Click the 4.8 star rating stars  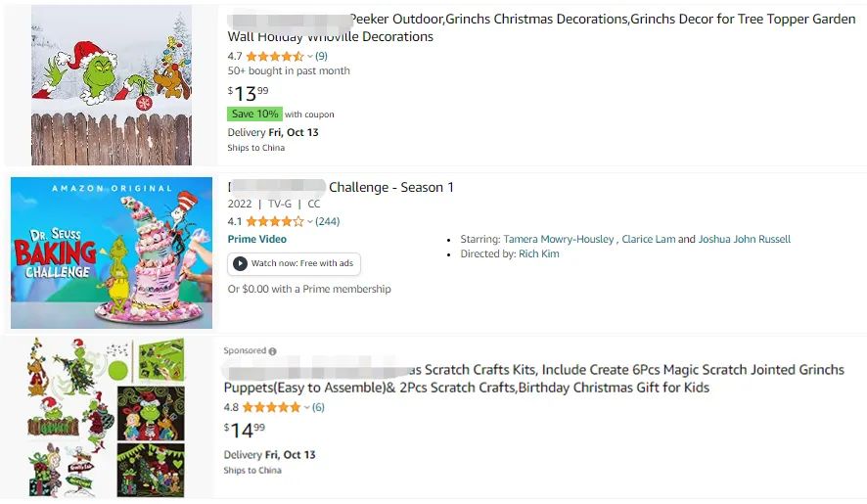pyautogui.click(x=271, y=407)
